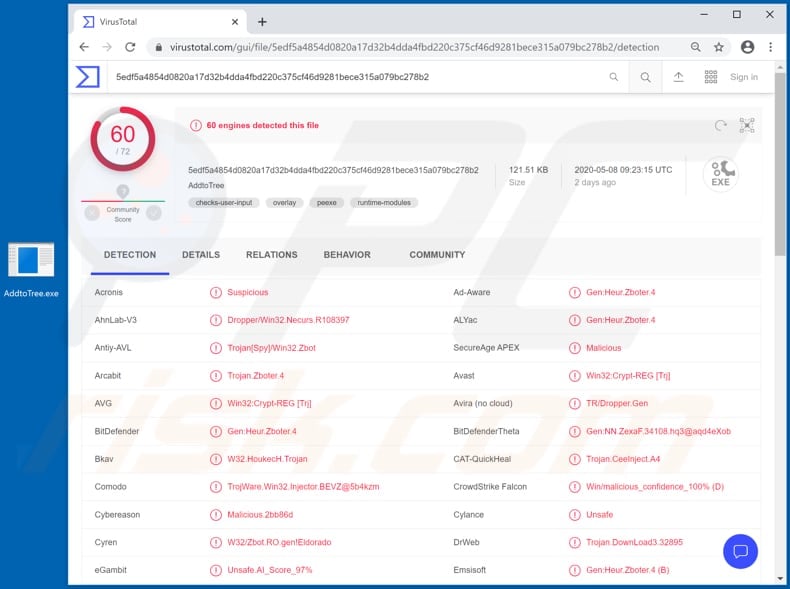Select the AddtoTree.exe desktop file
The image size is (790, 589).
pos(31,271)
